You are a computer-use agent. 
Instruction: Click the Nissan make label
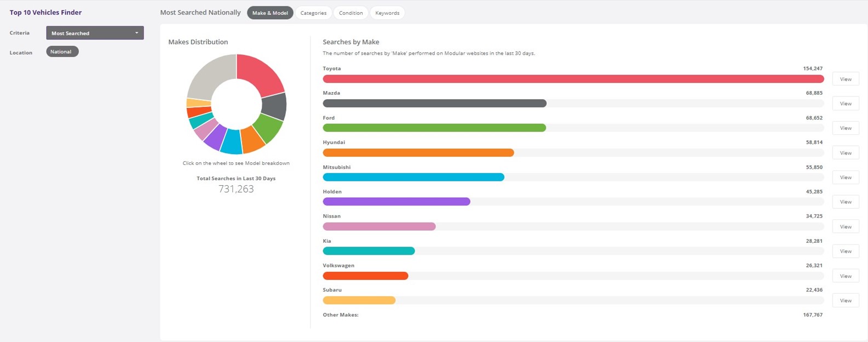[331, 216]
